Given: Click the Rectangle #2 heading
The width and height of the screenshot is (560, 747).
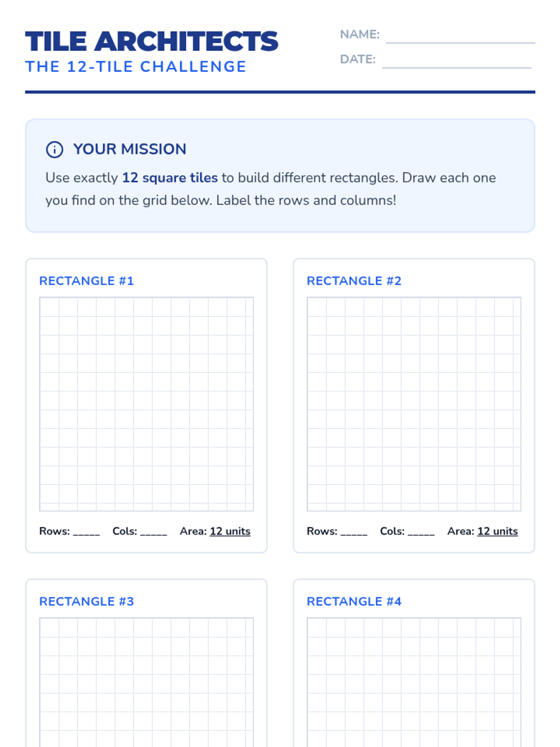Looking at the screenshot, I should coord(354,281).
